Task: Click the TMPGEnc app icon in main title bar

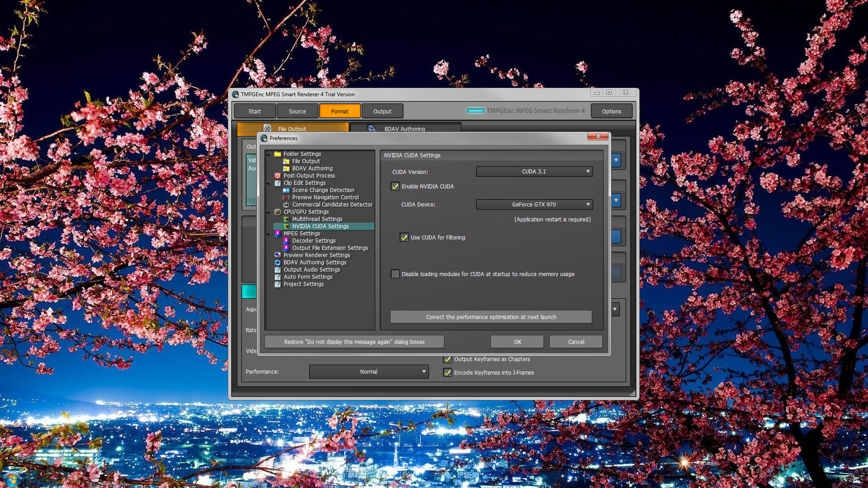Action: [x=236, y=94]
